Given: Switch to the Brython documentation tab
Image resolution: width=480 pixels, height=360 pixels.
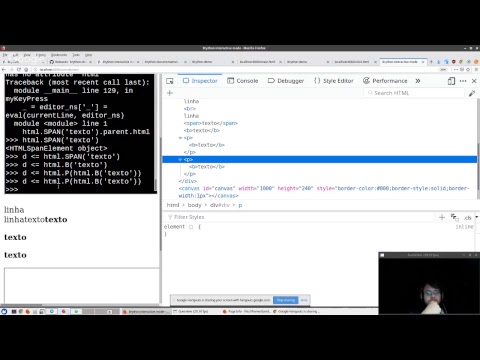Looking at the screenshot, I should pyautogui.click(x=164, y=62).
